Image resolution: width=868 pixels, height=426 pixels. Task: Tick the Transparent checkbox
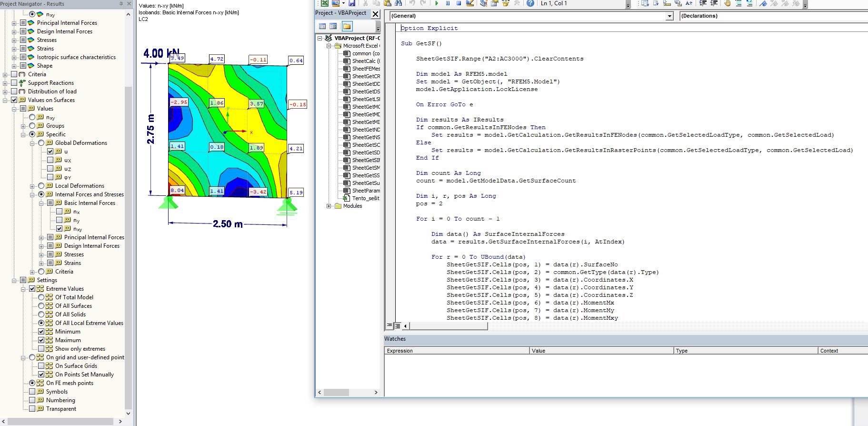[32, 409]
